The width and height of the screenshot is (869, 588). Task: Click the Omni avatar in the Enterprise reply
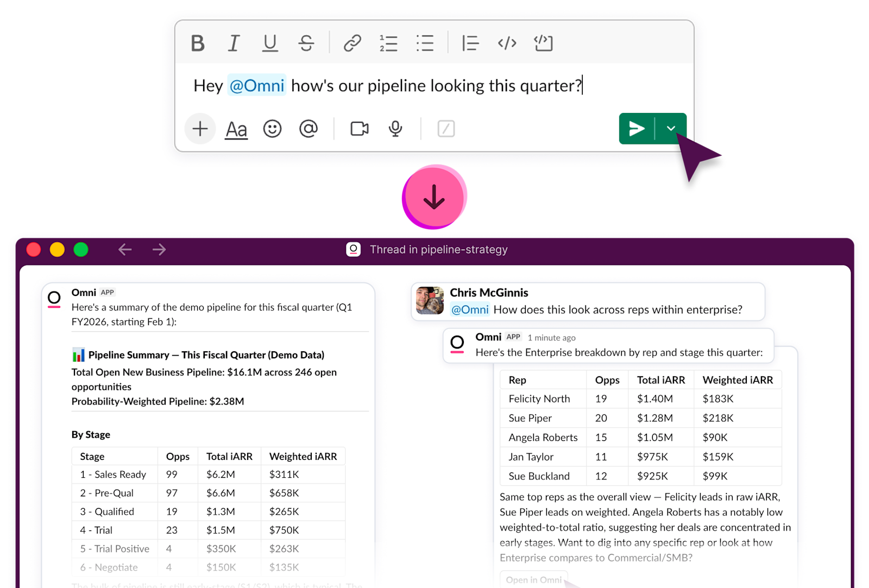[x=457, y=344]
